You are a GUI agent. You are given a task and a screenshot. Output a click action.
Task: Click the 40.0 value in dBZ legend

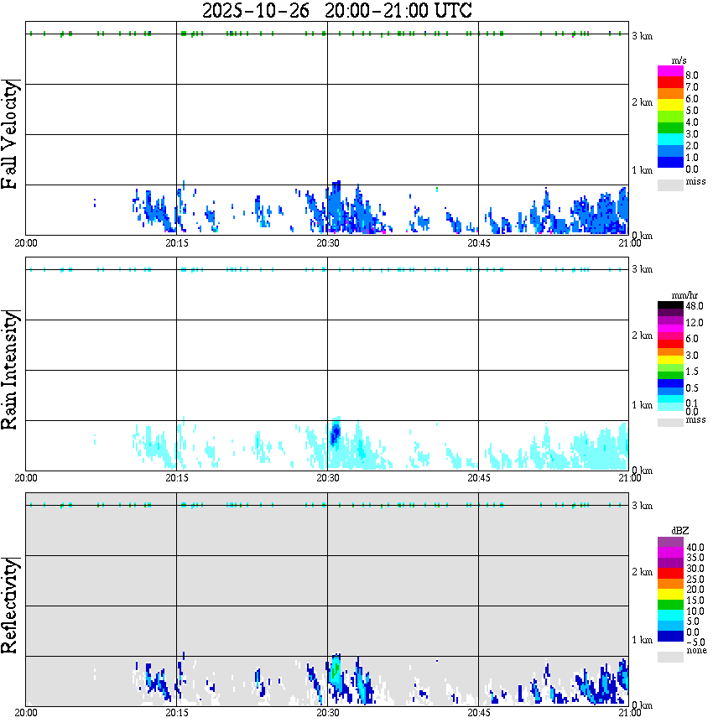click(x=695, y=548)
